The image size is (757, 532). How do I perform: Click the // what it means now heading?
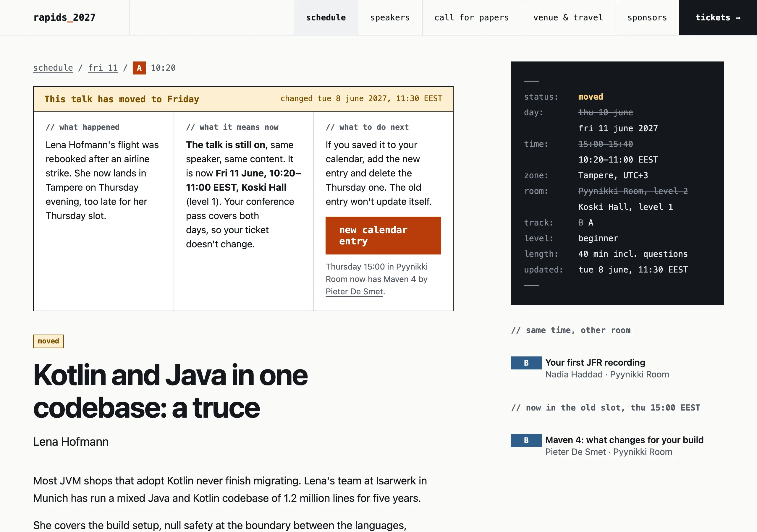click(x=232, y=127)
